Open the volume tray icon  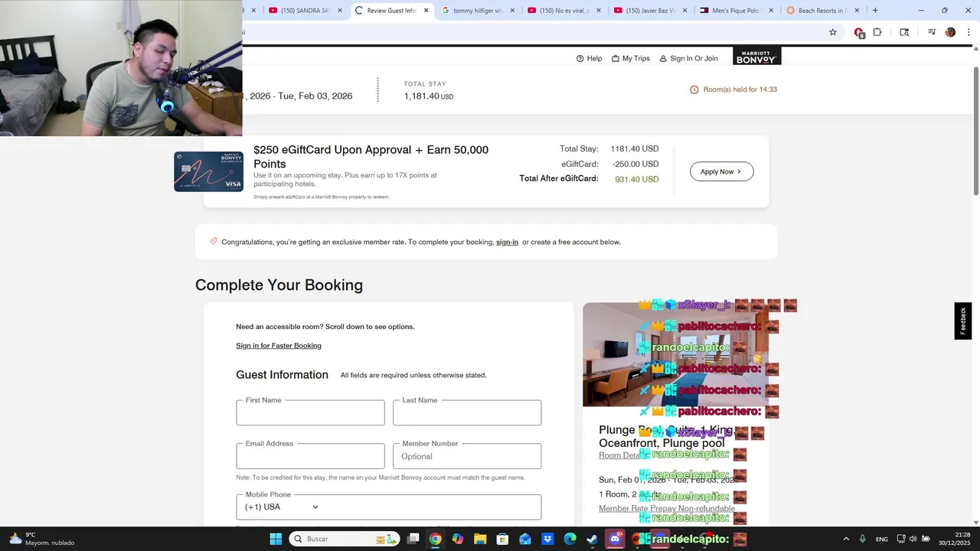pos(913,539)
